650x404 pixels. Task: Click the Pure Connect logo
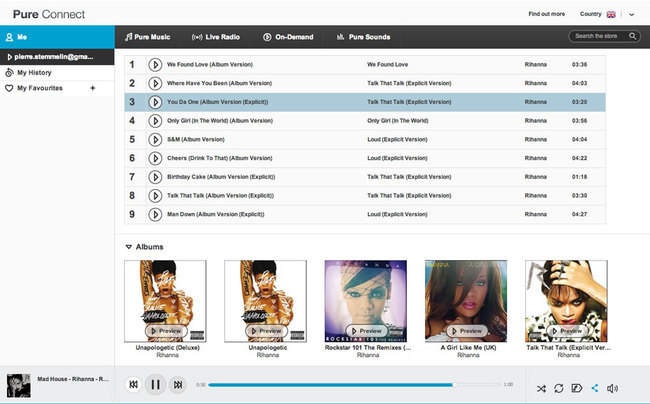[x=49, y=15]
